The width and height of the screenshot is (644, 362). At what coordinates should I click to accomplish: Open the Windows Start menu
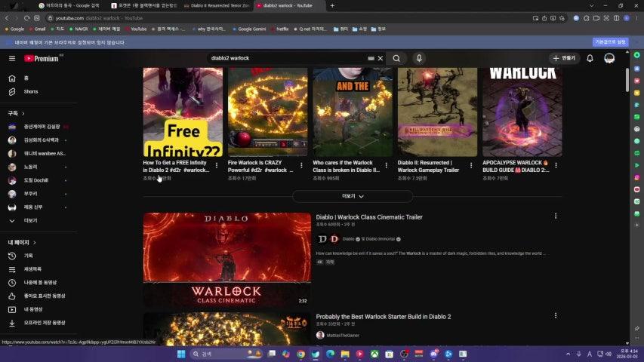tap(181, 354)
